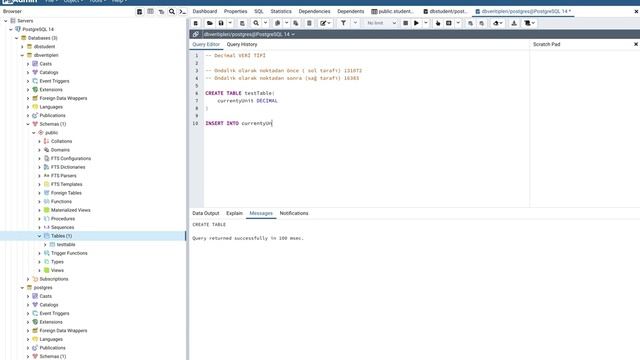
Task: Click the Save File disk icon
Action: click(221, 23)
